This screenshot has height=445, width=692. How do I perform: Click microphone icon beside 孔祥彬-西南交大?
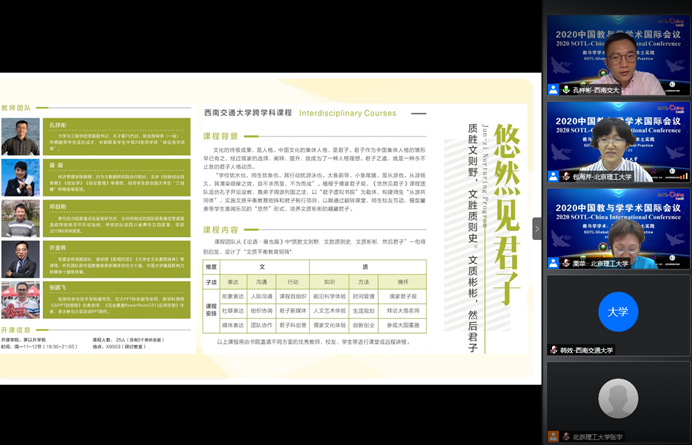coord(553,90)
